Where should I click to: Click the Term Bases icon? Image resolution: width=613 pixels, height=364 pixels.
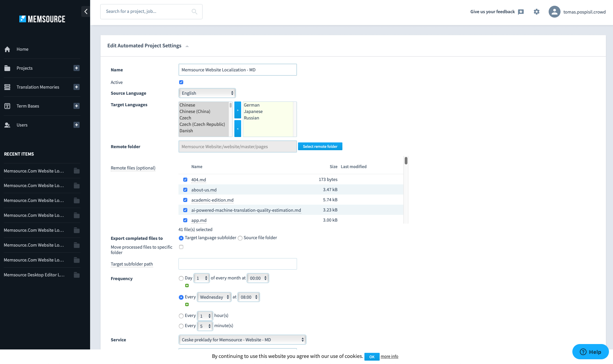[7, 106]
